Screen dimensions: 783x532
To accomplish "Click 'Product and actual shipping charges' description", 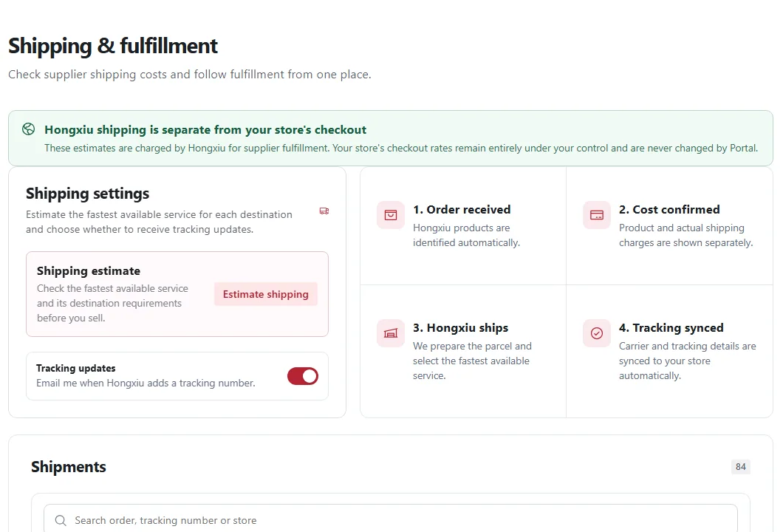I will (x=685, y=235).
